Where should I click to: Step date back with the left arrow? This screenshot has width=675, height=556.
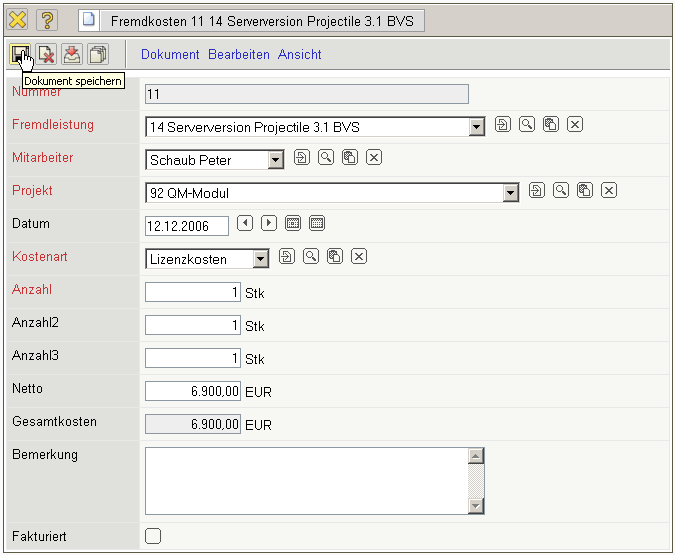(x=245, y=223)
